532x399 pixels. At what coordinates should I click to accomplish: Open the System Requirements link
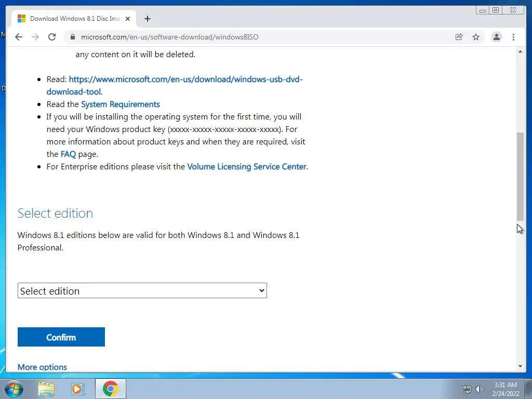[x=121, y=104]
